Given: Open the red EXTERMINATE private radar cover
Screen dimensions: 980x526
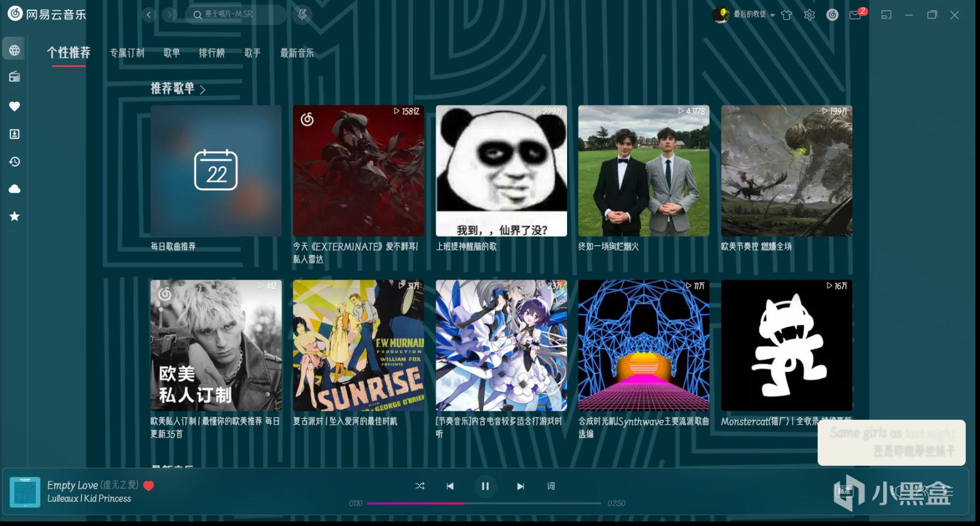Looking at the screenshot, I should (x=358, y=171).
